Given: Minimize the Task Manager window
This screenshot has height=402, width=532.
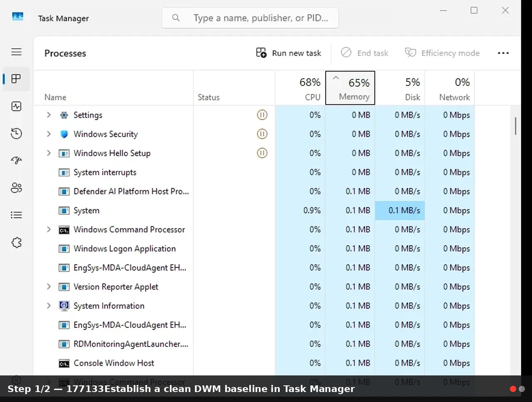Looking at the screenshot, I should coord(443,10).
